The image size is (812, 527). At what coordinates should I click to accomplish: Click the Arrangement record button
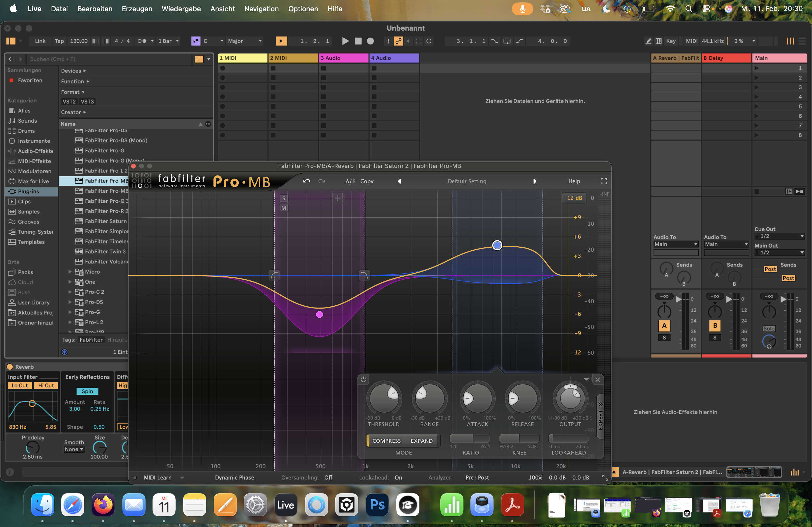coord(371,41)
